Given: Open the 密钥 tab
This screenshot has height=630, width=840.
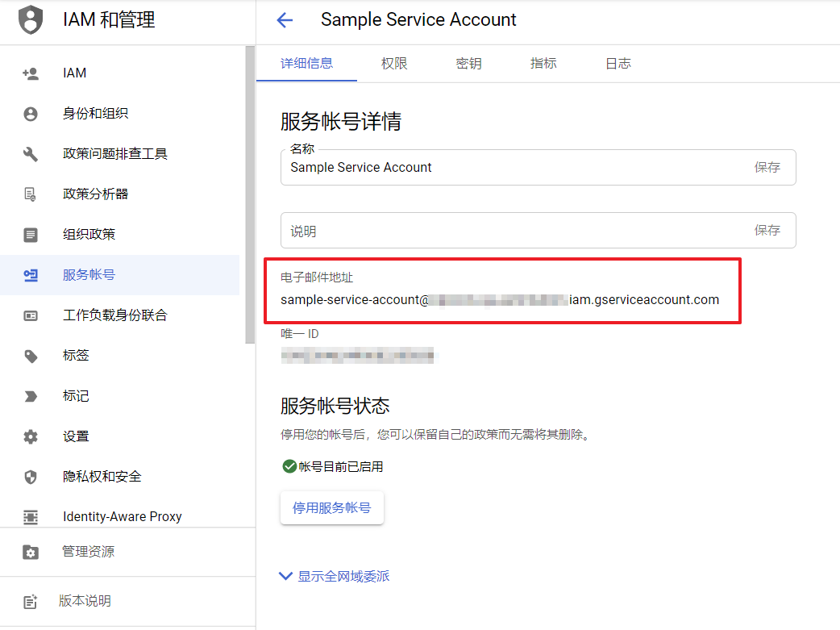Looking at the screenshot, I should [x=468, y=64].
